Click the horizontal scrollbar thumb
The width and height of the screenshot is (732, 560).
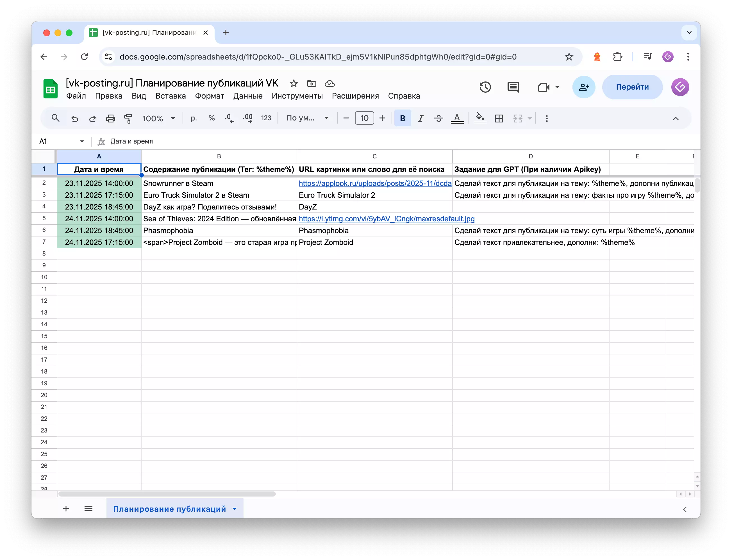(167, 494)
